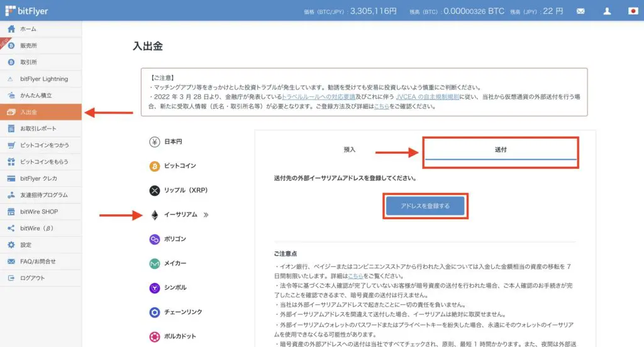Screen dimensions: 644x347
Task: Click the black XRP Ripple icon
Action: [155, 190]
